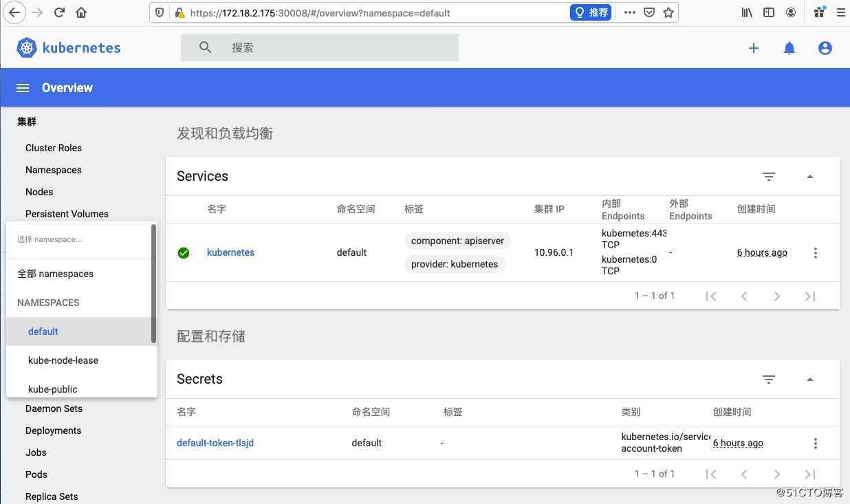Click the 搜索 search input field
This screenshot has height=504, width=850.
pos(320,47)
